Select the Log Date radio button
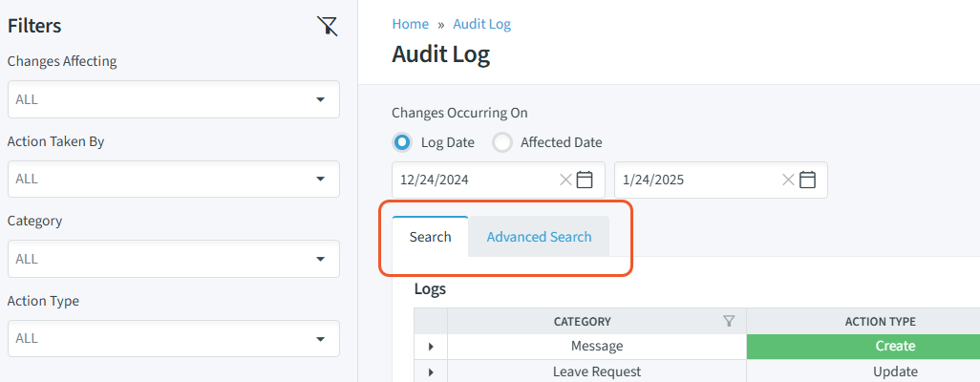 tap(402, 142)
